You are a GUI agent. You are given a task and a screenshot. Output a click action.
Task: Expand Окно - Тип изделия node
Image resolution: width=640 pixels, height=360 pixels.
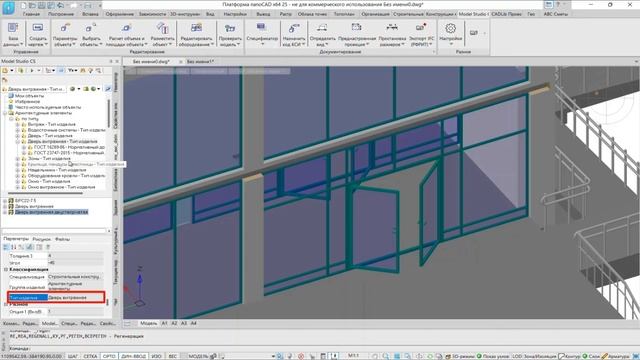click(x=18, y=181)
